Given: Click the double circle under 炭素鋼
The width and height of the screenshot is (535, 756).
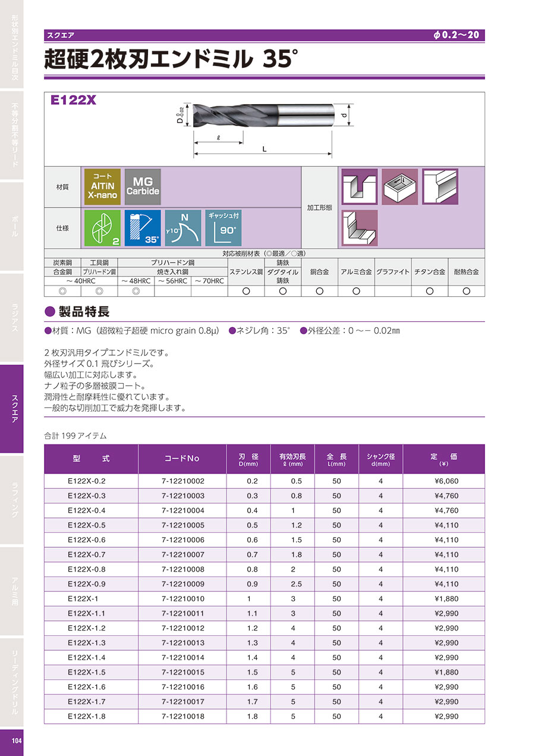Looking at the screenshot, I should (x=62, y=291).
